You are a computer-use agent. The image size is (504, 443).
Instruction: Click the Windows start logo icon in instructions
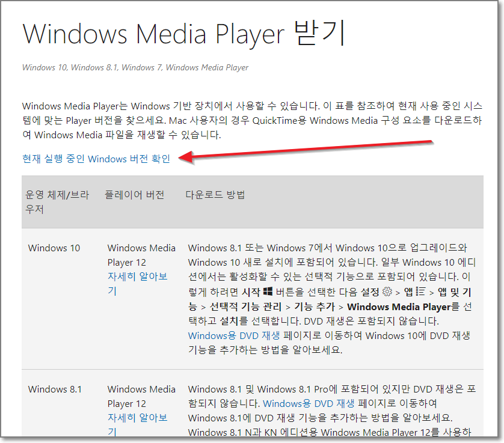pyautogui.click(x=268, y=292)
